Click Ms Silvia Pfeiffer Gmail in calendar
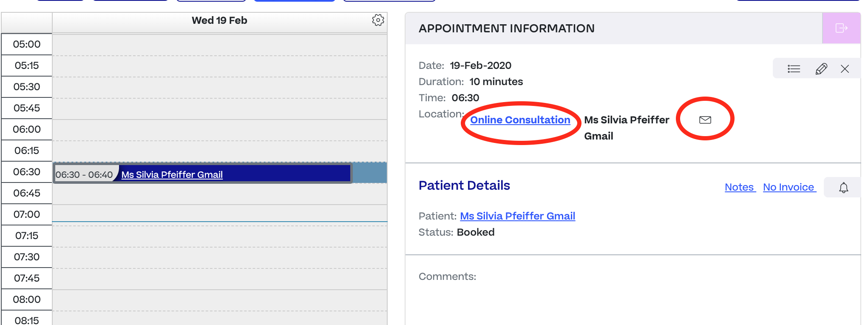The height and width of the screenshot is (325, 868). [x=172, y=174]
